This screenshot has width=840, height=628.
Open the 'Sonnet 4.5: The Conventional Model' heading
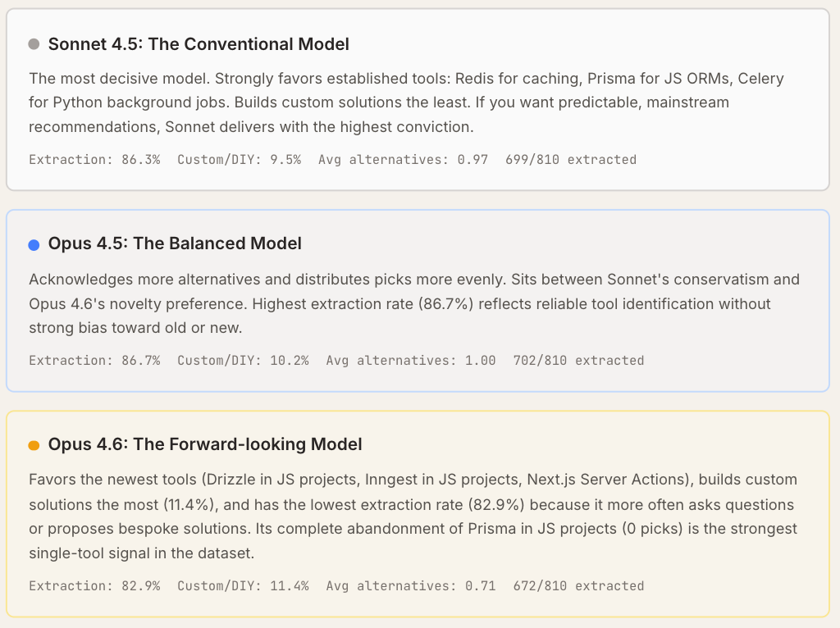(199, 44)
